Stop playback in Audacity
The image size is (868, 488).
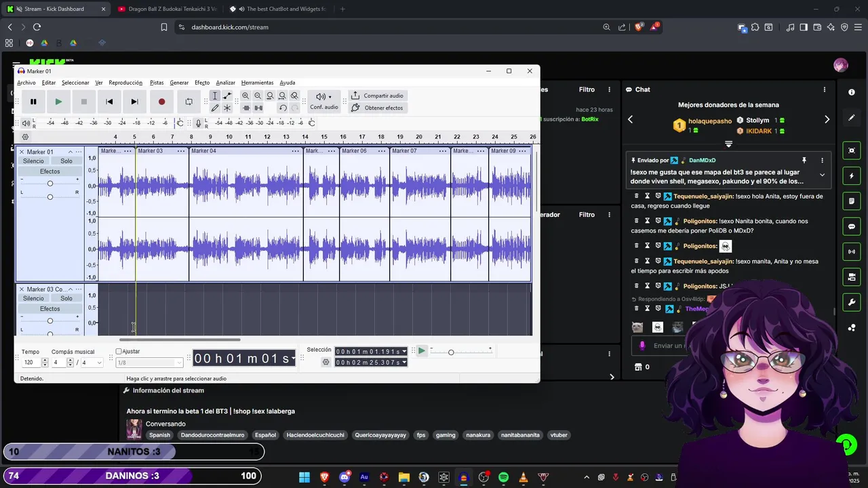tap(84, 102)
